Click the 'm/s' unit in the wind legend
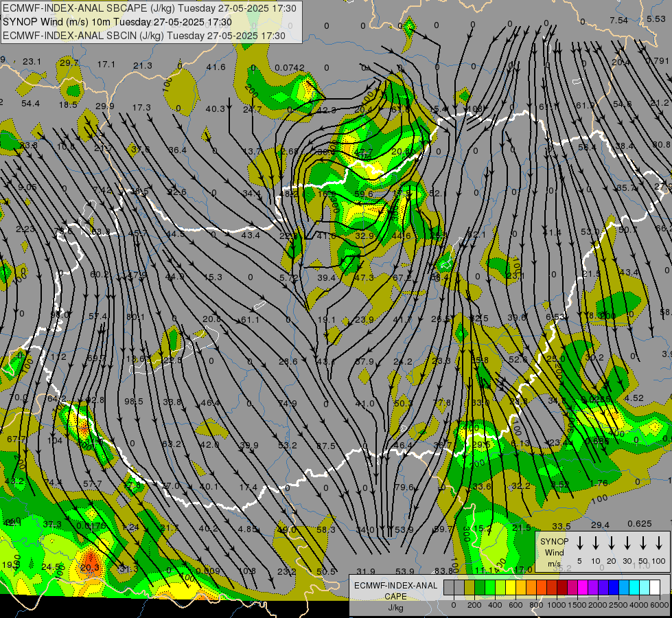 pyautogui.click(x=554, y=564)
